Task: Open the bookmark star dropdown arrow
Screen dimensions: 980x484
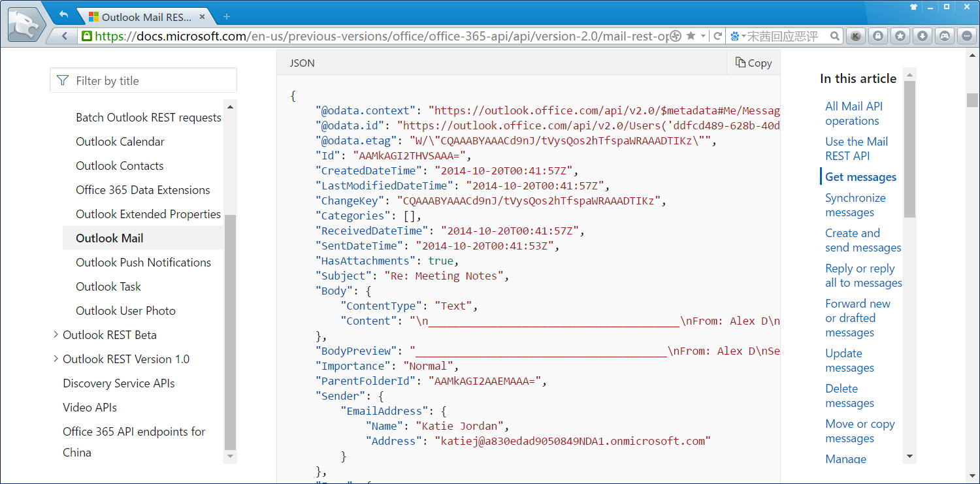Action: 703,36
